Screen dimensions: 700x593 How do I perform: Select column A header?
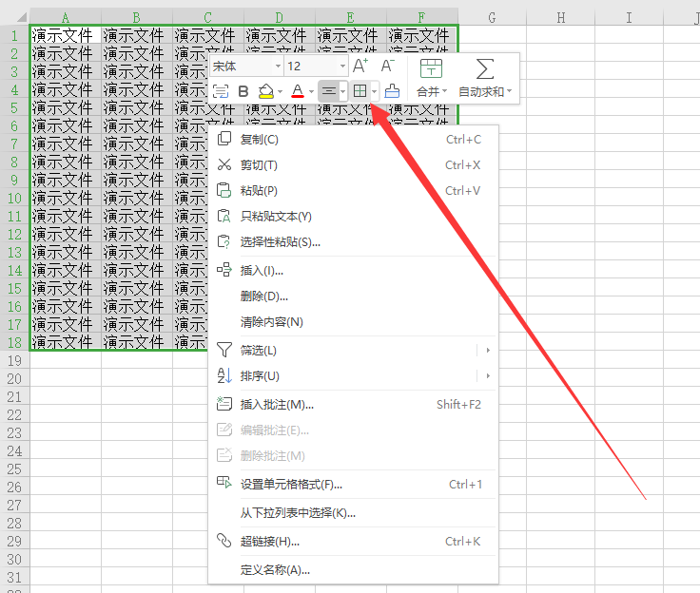(66, 18)
